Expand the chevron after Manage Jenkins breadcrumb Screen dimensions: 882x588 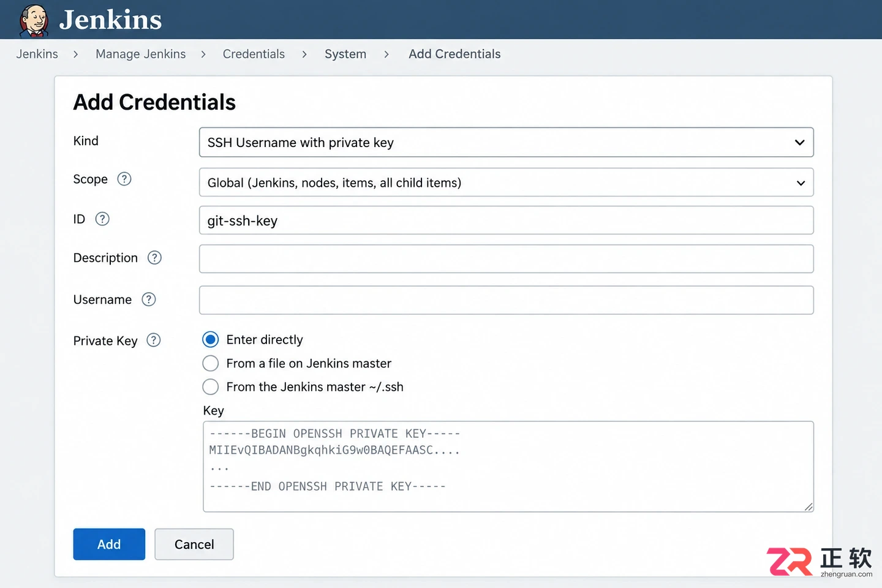tap(203, 55)
